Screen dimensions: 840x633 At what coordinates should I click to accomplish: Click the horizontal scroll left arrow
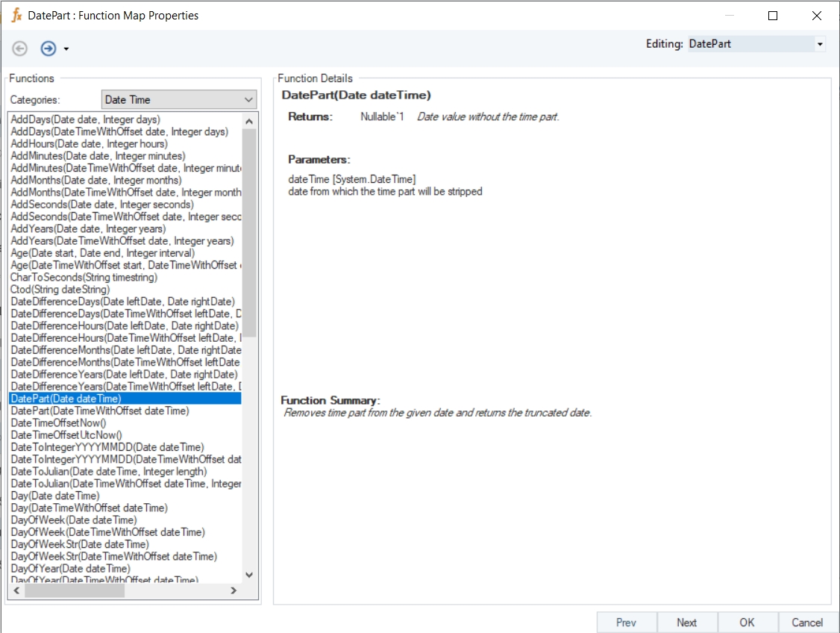[16, 590]
